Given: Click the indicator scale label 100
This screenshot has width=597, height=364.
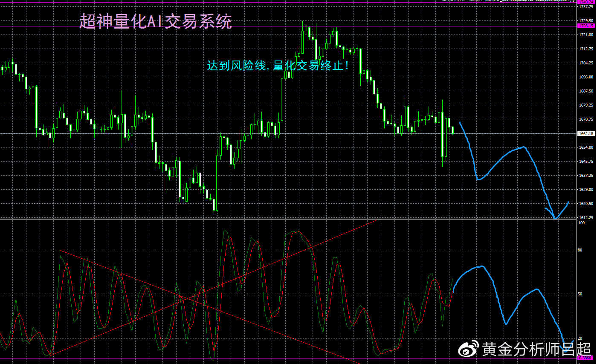Looking at the screenshot, I should point(581,223).
